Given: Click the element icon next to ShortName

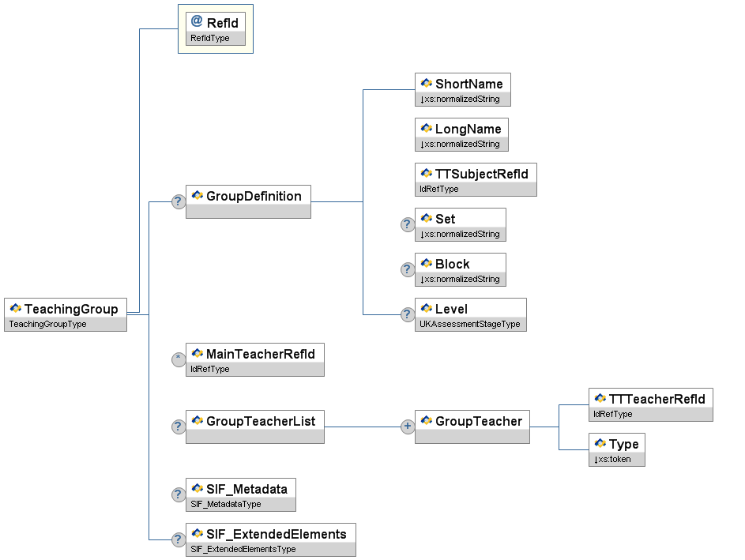Looking at the screenshot, I should click(x=426, y=84).
